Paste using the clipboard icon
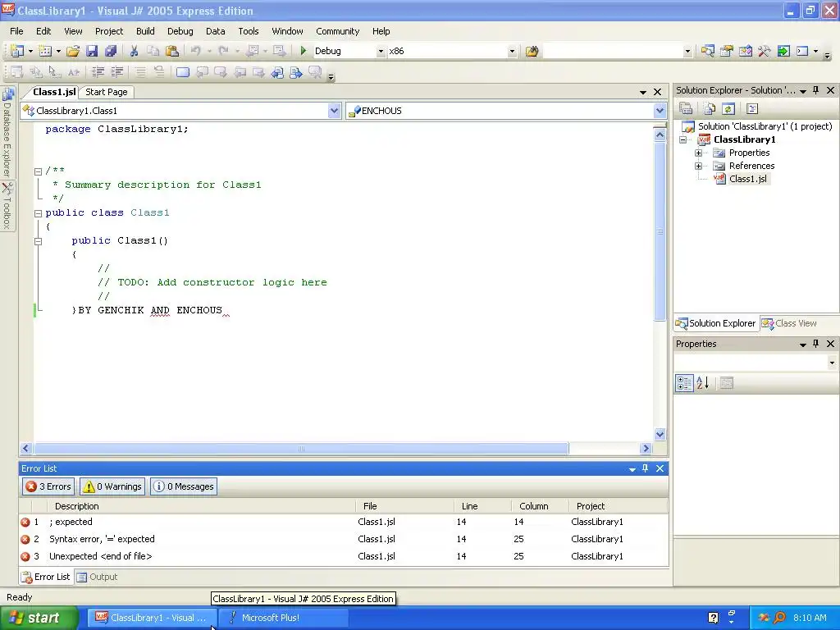 pos(172,51)
